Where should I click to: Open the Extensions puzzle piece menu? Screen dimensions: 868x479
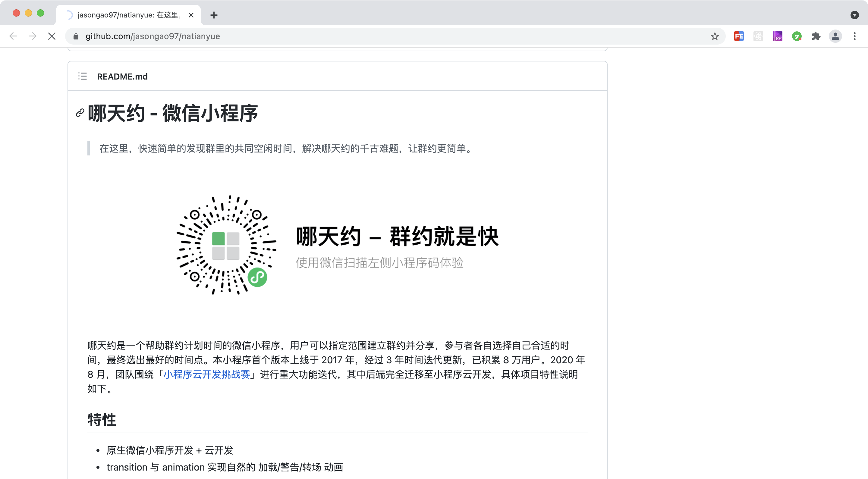point(816,36)
